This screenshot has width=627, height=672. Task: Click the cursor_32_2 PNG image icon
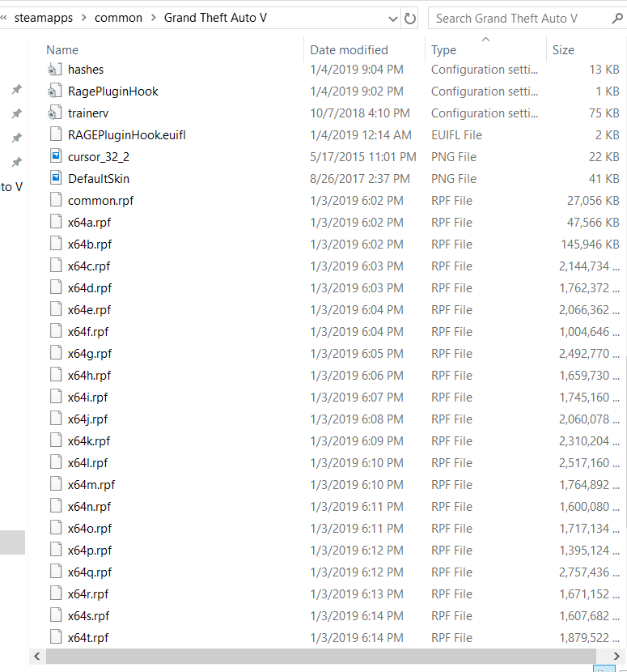pyautogui.click(x=56, y=156)
